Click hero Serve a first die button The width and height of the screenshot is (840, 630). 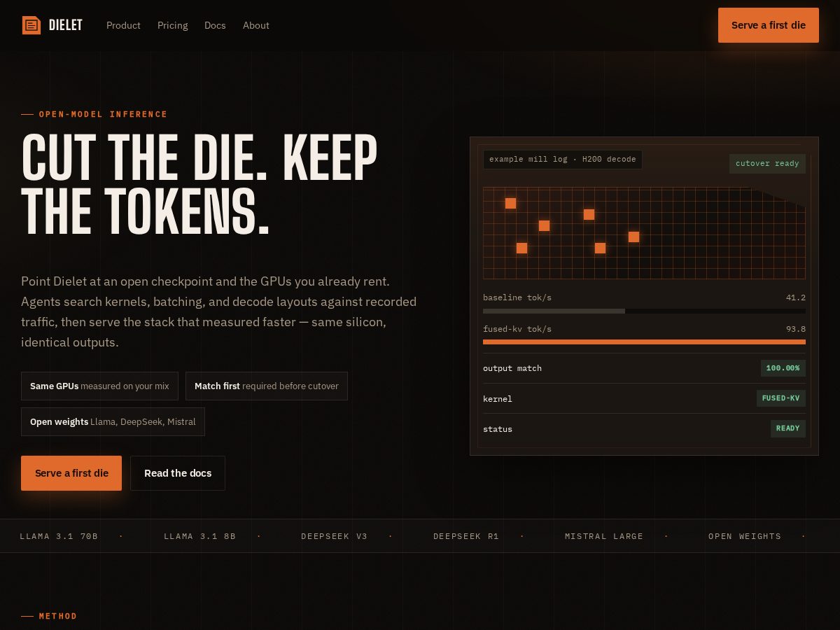71,473
